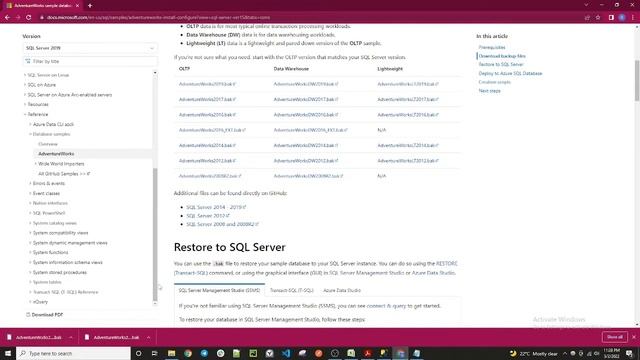Expand SQL Server on Linux tree node
This screenshot has height=360, width=640.
(x=25, y=75)
